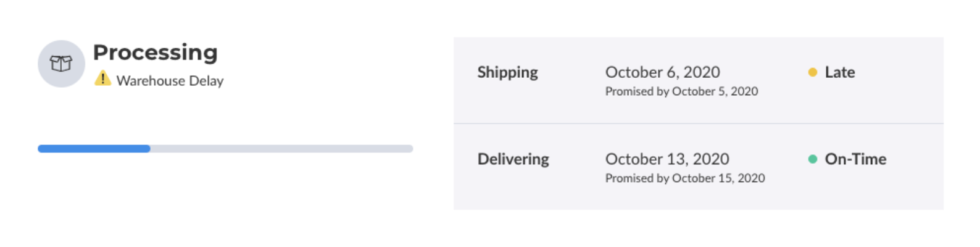
Task: Click the divider between Shipping and Delivering
Action: [699, 124]
